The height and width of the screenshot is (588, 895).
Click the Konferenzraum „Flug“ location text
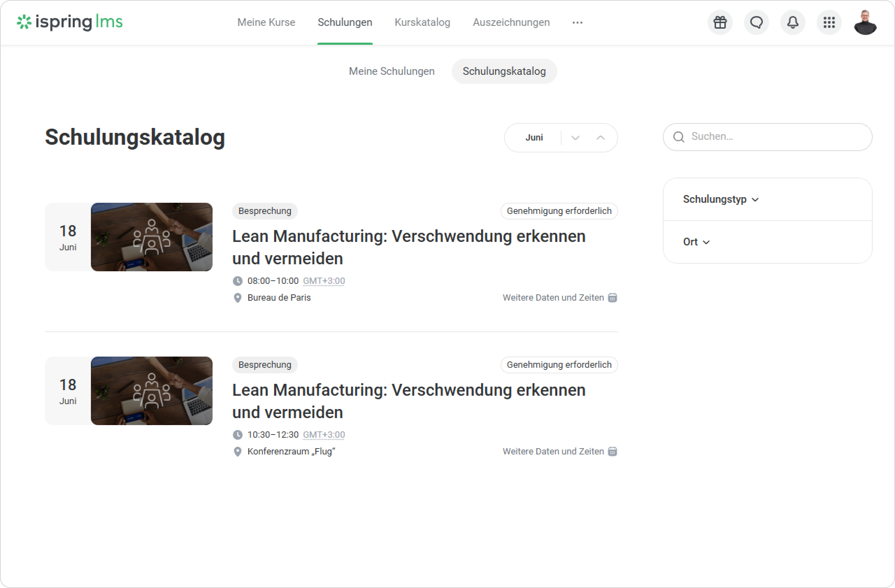[292, 452]
